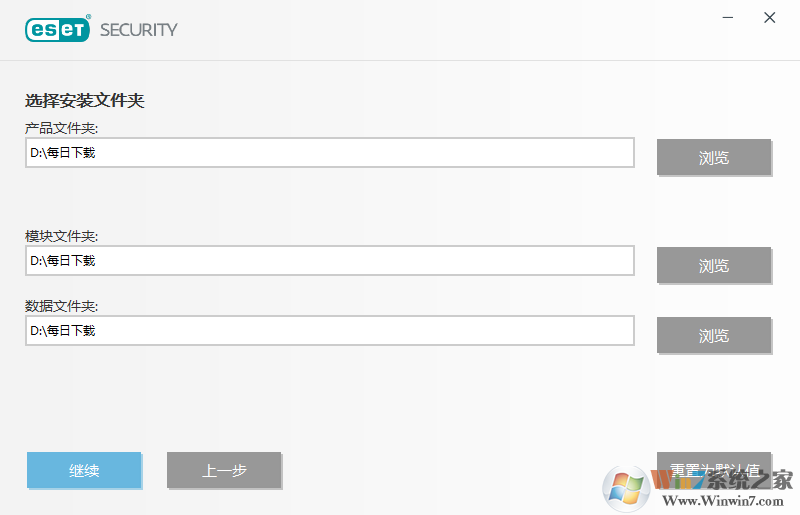
Task: Click the ESET logo in the header
Action: point(58,29)
